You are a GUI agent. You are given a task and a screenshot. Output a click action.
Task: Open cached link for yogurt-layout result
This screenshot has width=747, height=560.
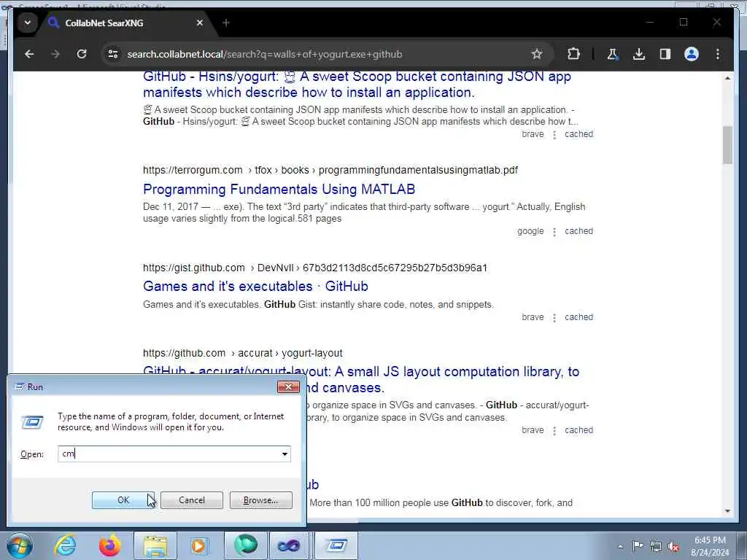click(x=578, y=430)
